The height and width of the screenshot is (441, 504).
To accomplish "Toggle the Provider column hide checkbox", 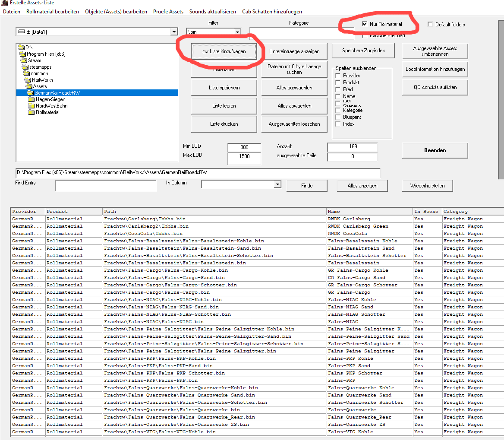I will (338, 76).
